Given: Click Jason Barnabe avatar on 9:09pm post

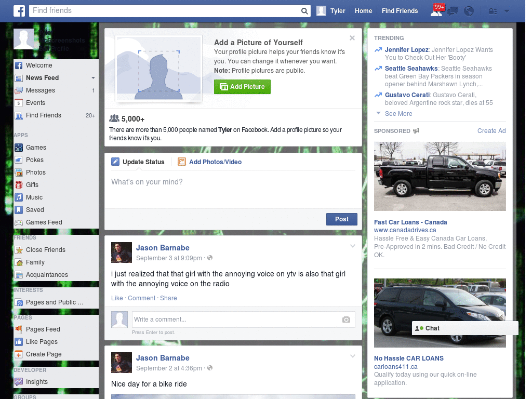Looking at the screenshot, I should coord(122,252).
